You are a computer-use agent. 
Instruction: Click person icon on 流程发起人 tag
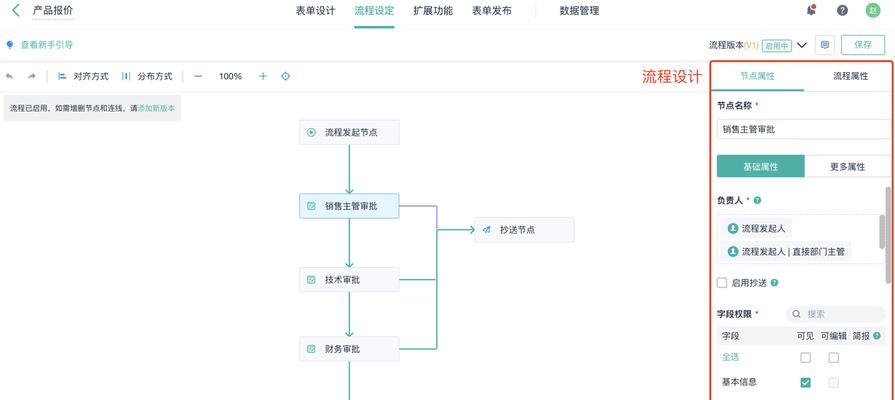pos(733,229)
